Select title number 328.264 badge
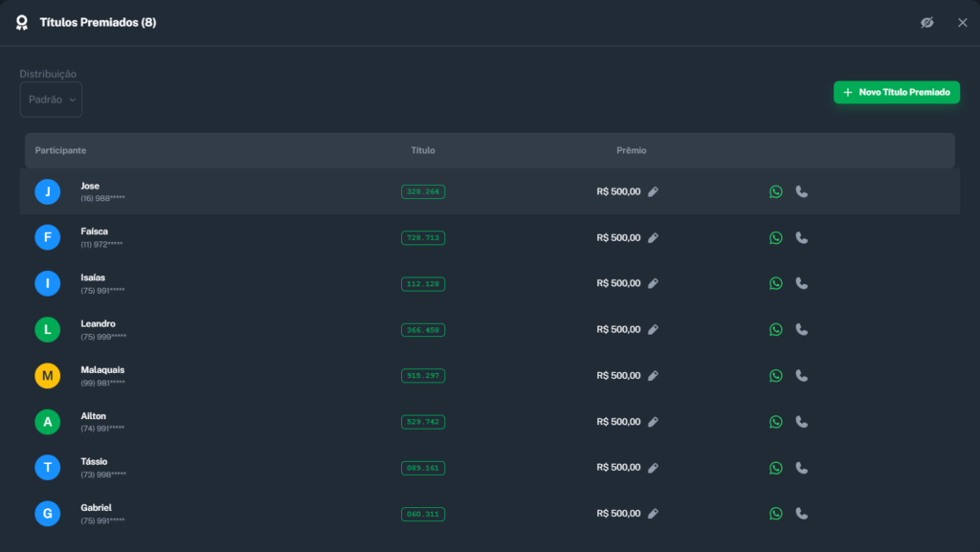 click(423, 191)
